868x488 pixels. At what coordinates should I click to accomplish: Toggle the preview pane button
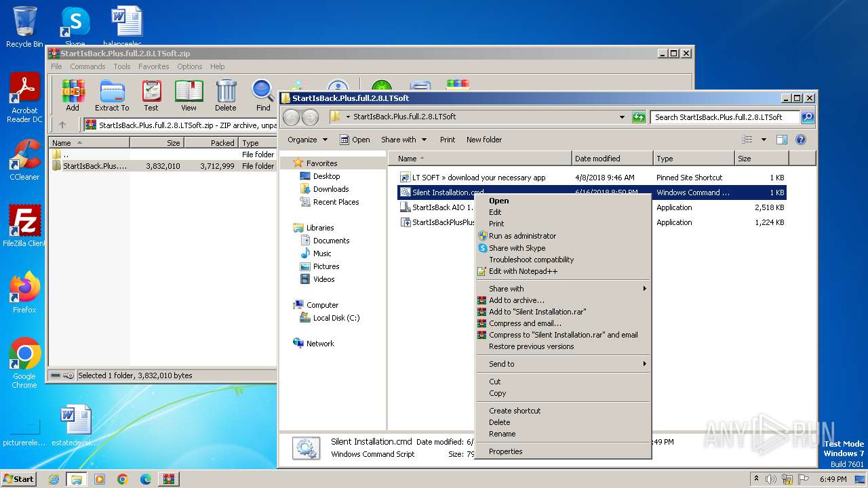[781, 140]
